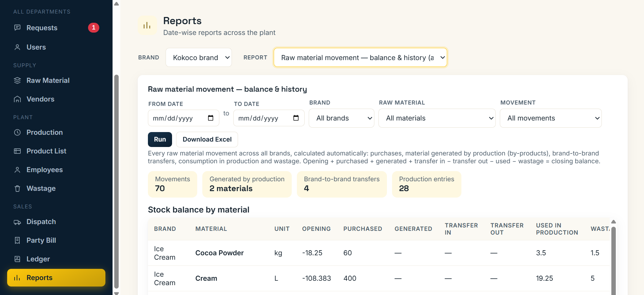Click the Movements 70 summary card
The image size is (644, 295).
click(x=172, y=184)
